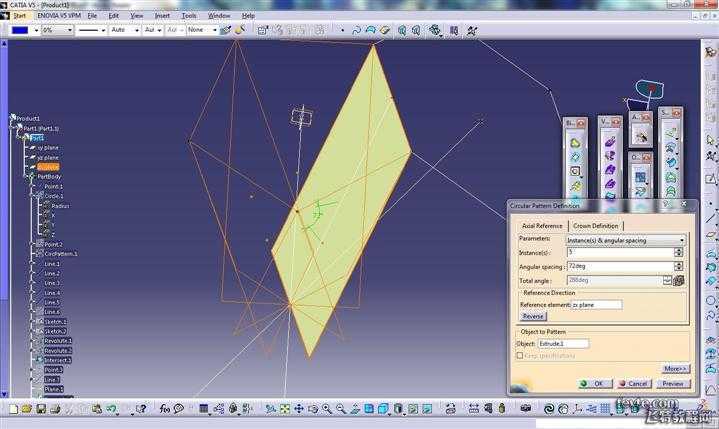Open the File menu
This screenshot has width=719, height=429.
pyautogui.click(x=92, y=16)
